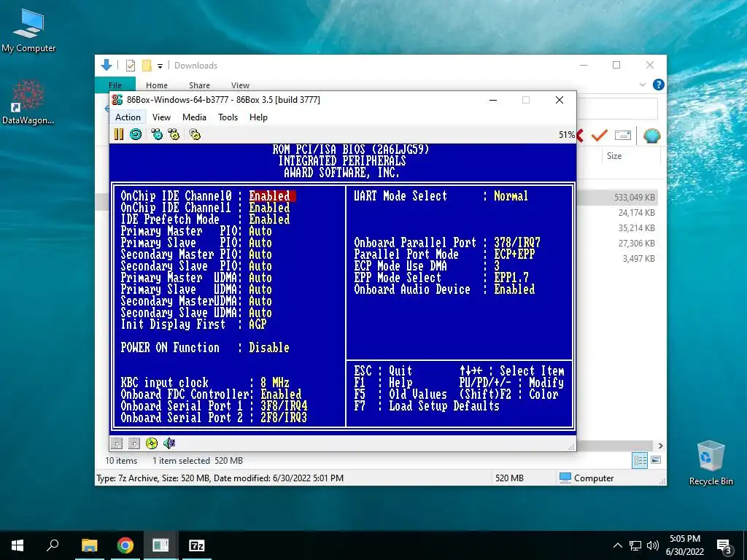Click the orange checkmark icon in Downloads ribbon
747x560 pixels.
tap(600, 135)
